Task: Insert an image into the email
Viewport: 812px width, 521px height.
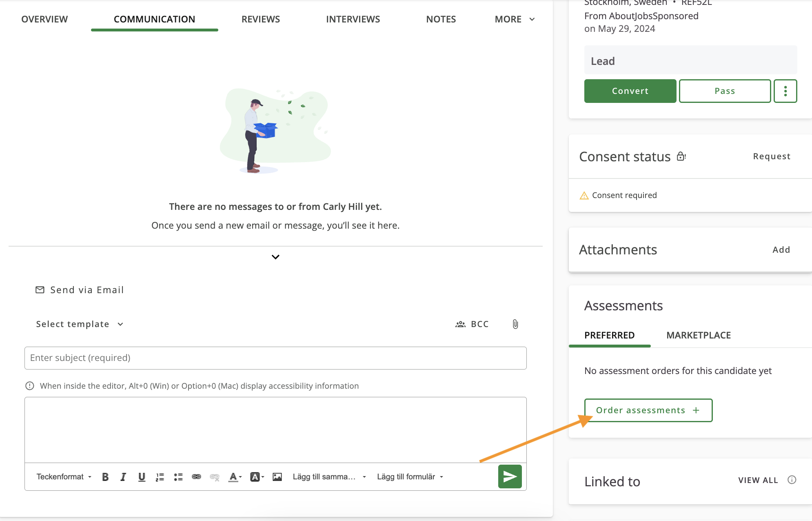Action: (277, 476)
